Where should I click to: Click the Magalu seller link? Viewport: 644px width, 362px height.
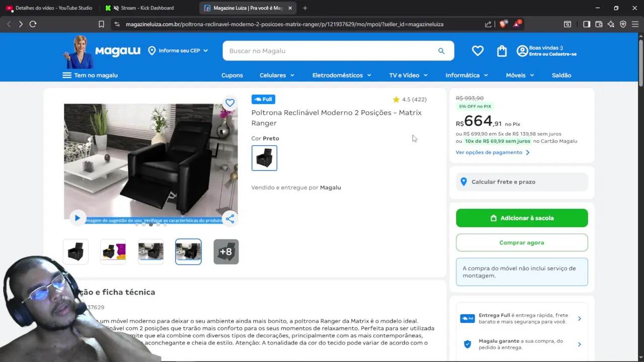331,188
